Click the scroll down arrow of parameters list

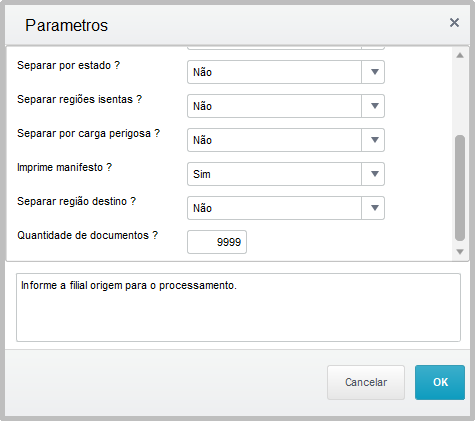(460, 252)
